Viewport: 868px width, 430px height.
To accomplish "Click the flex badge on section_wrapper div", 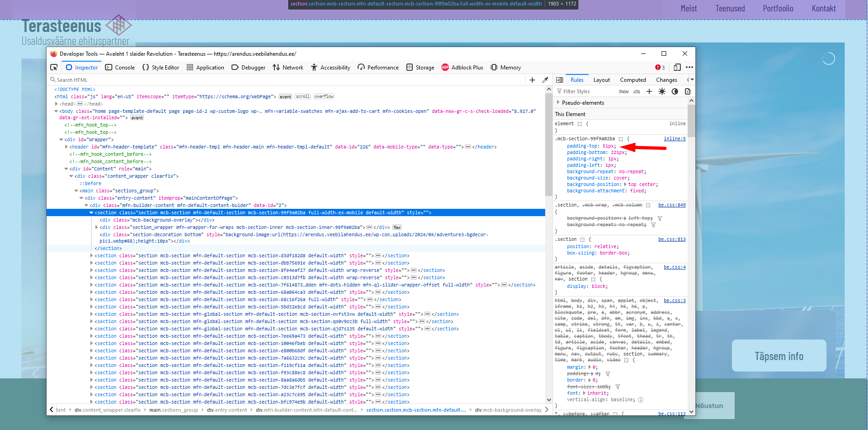I will pyautogui.click(x=397, y=227).
